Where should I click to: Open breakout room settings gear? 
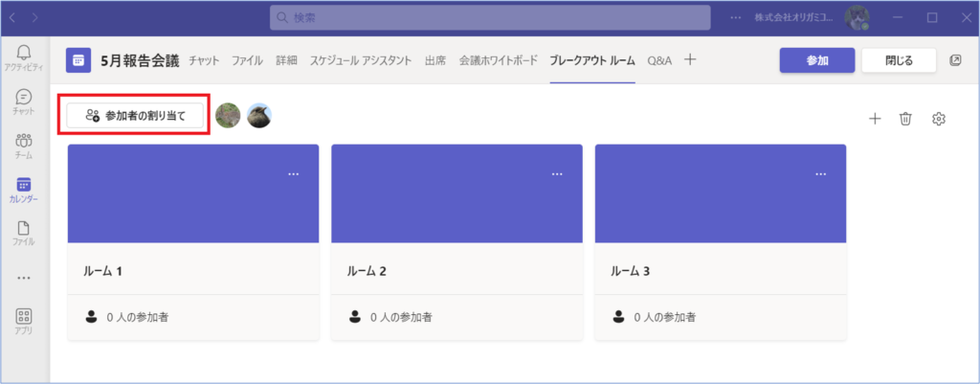(x=939, y=119)
